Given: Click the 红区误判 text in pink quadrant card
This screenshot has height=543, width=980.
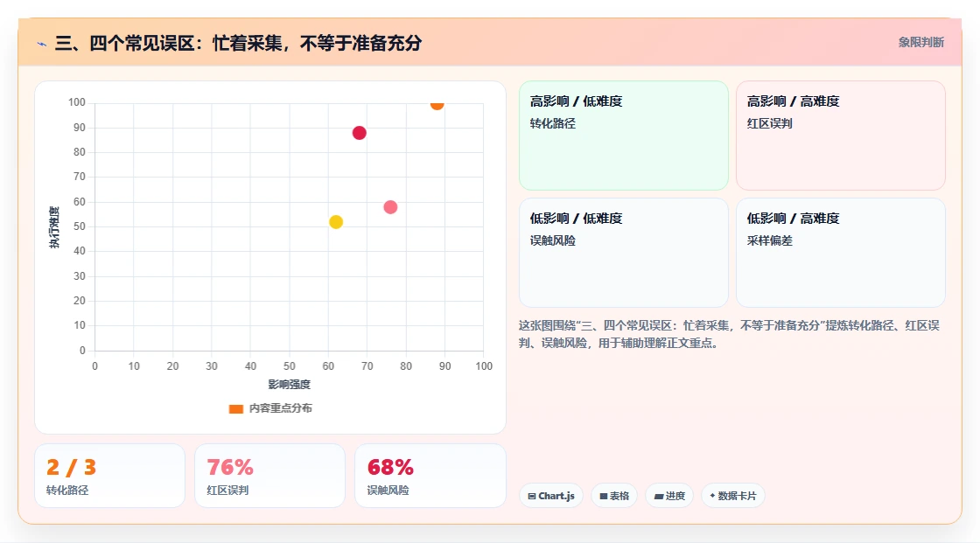Looking at the screenshot, I should 769,123.
